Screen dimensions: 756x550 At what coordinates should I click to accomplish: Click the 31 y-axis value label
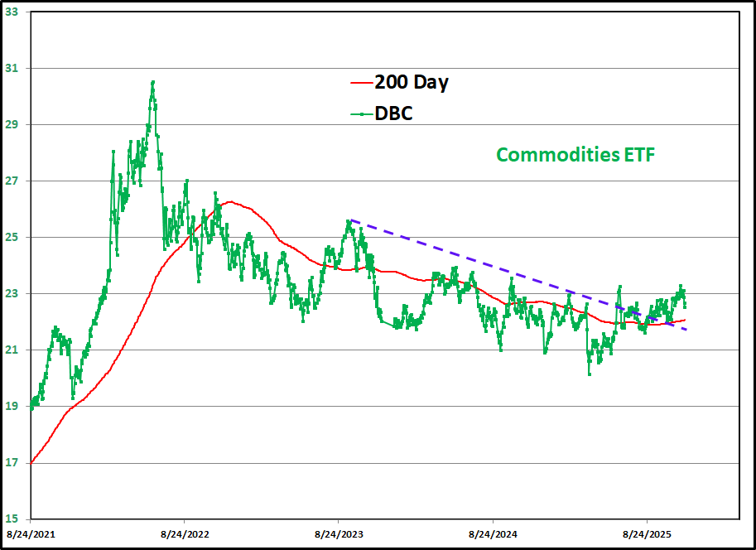(12, 69)
